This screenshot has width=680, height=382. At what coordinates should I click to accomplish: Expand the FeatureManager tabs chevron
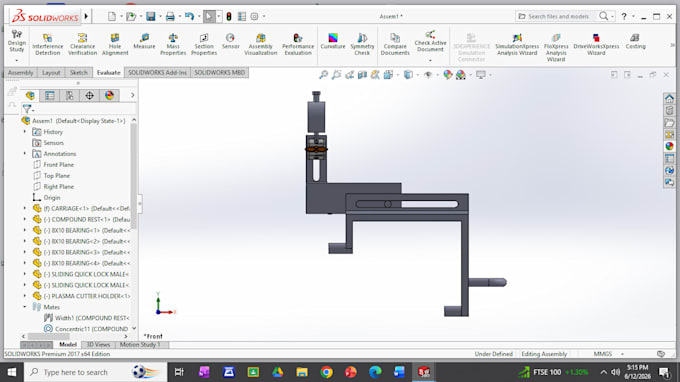point(132,95)
